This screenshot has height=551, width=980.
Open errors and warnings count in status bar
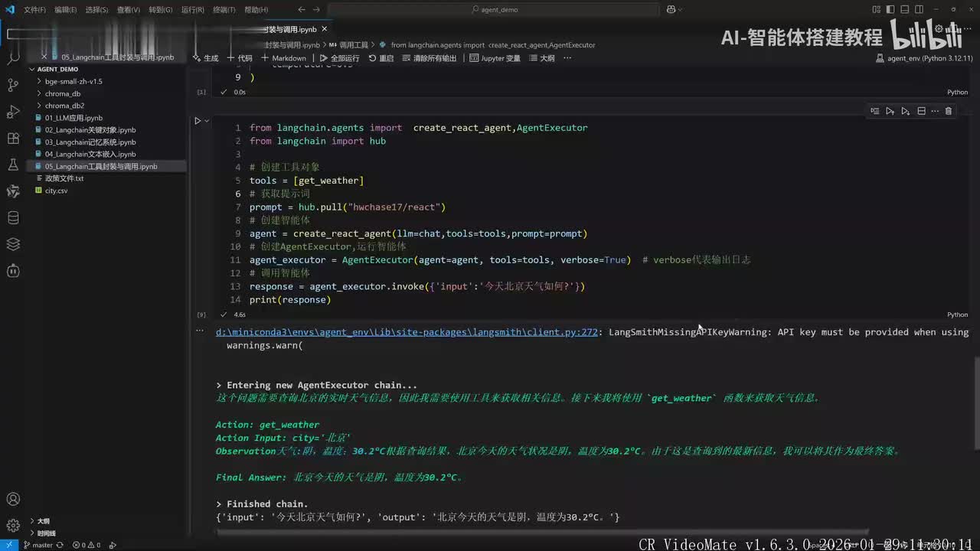[x=85, y=545]
